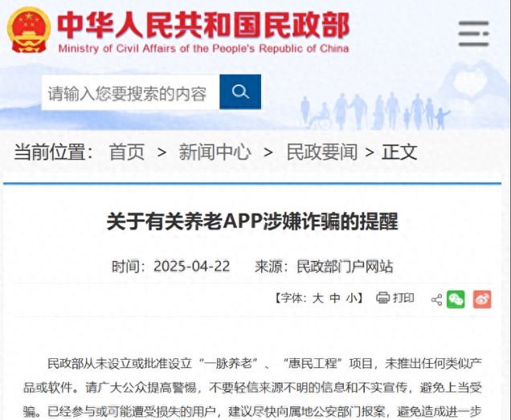Click the 打印 print link
Image resolution: width=511 pixels, height=420 pixels.
(403, 298)
